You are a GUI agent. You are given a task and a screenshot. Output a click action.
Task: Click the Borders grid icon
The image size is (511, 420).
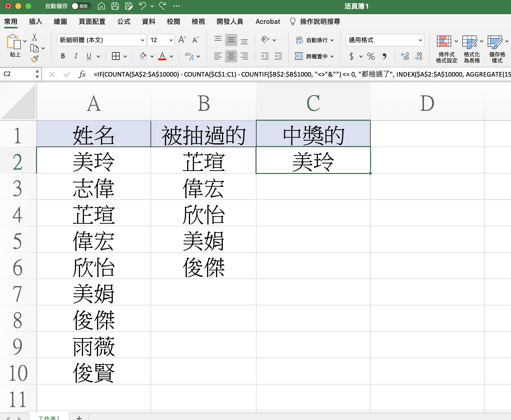tap(116, 56)
